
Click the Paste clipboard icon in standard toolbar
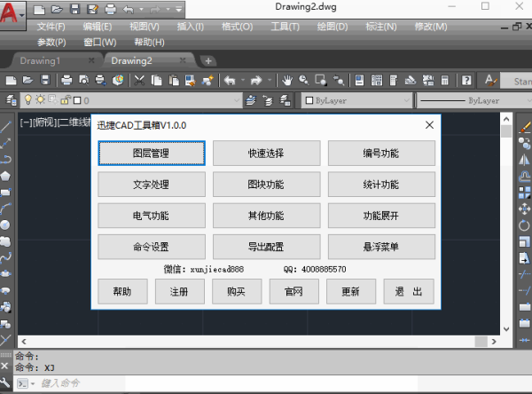coord(174,81)
